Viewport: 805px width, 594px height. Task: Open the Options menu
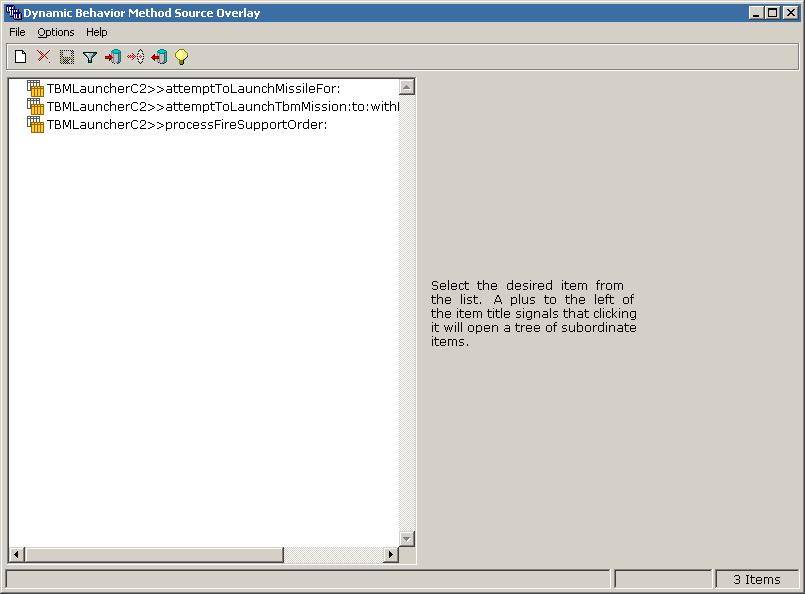pos(55,32)
